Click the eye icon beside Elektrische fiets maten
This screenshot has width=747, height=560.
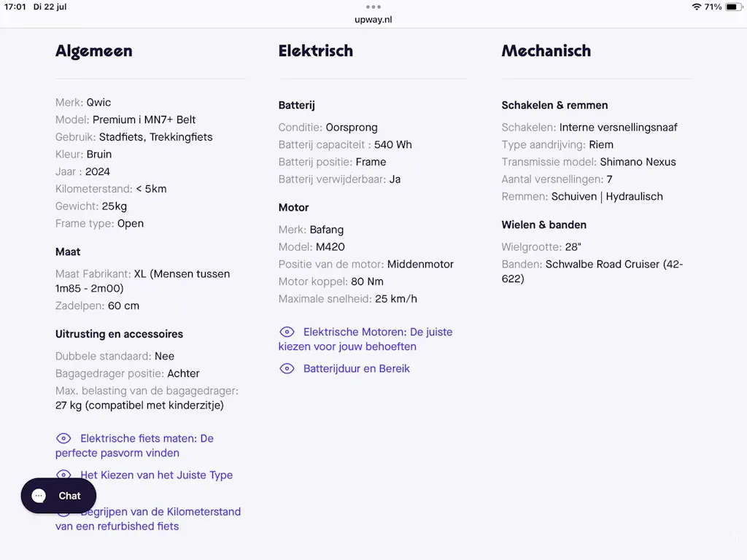point(63,438)
